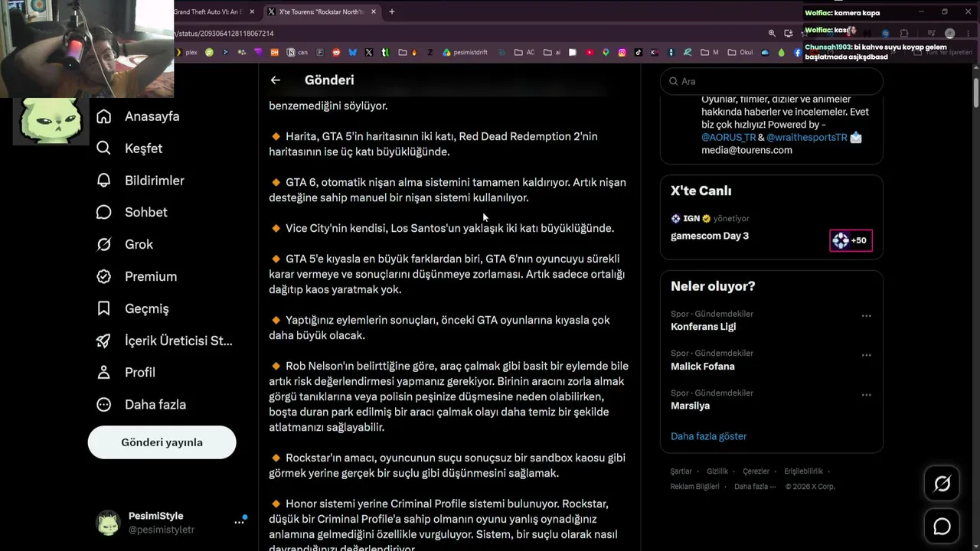Open the Instagram bookmark
The height and width of the screenshot is (551, 980).
click(x=622, y=53)
